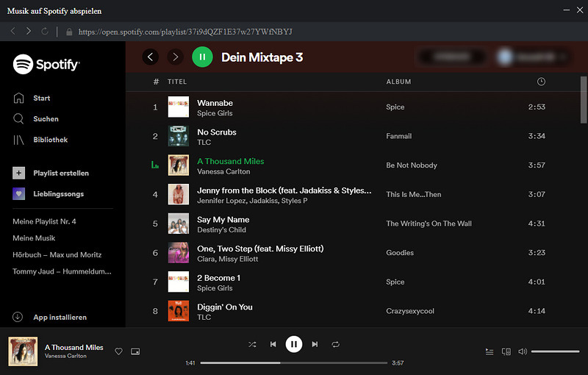The height and width of the screenshot is (375, 588).
Task: Open Hörbuch – Max und Moritz playlist
Action: coord(57,255)
